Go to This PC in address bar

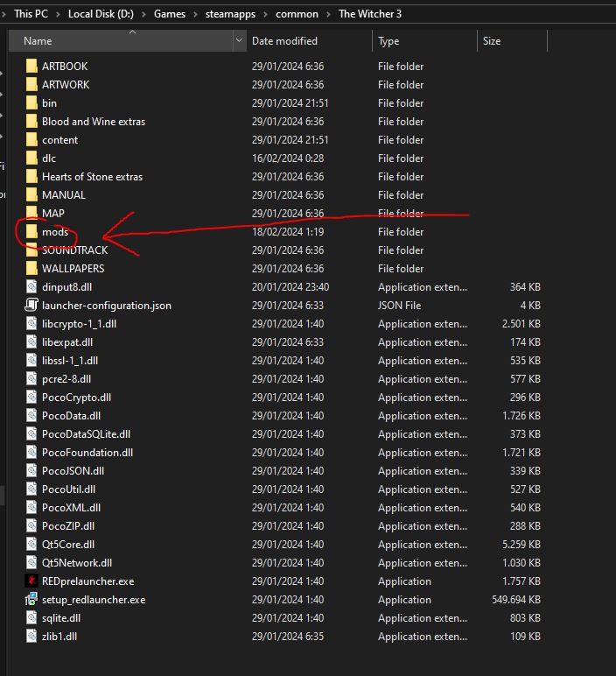point(31,14)
